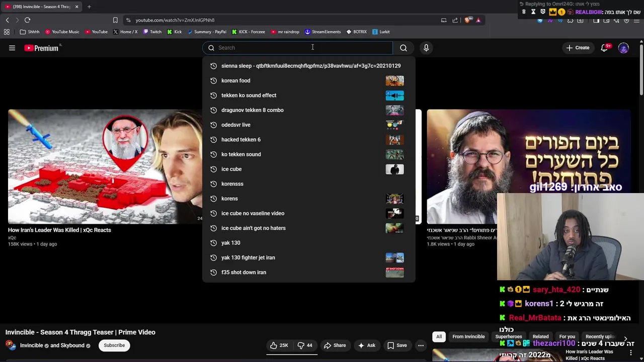Select 'korean food' search suggestion
This screenshot has width=644, height=362.
pos(309,80)
